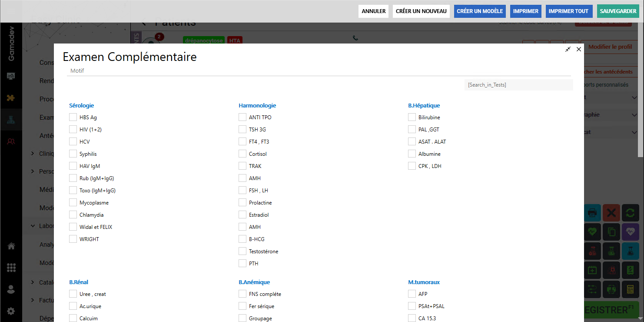Viewport: 644px width, 322px height.
Task: Click the yellow calculator icon
Action: click(x=630, y=289)
